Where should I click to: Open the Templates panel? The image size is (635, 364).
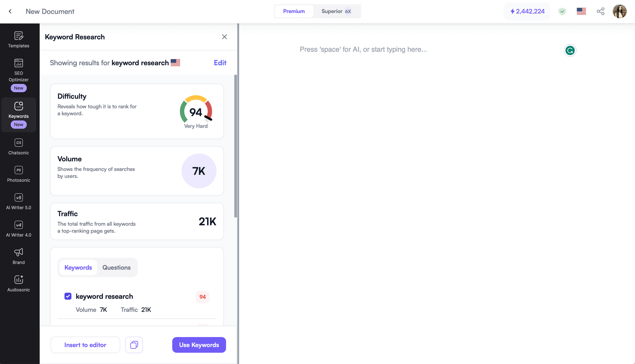point(18,39)
